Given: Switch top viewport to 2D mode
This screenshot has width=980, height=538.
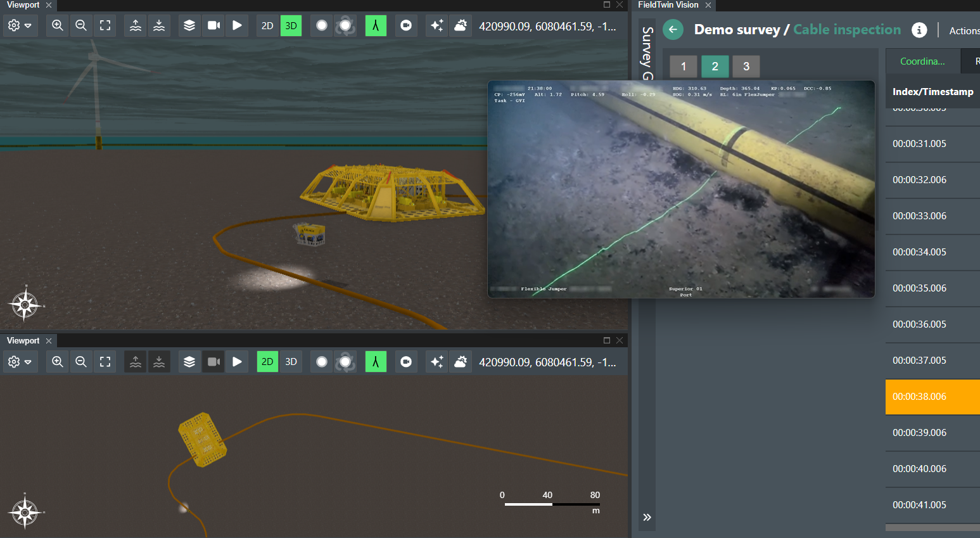Looking at the screenshot, I should point(267,25).
